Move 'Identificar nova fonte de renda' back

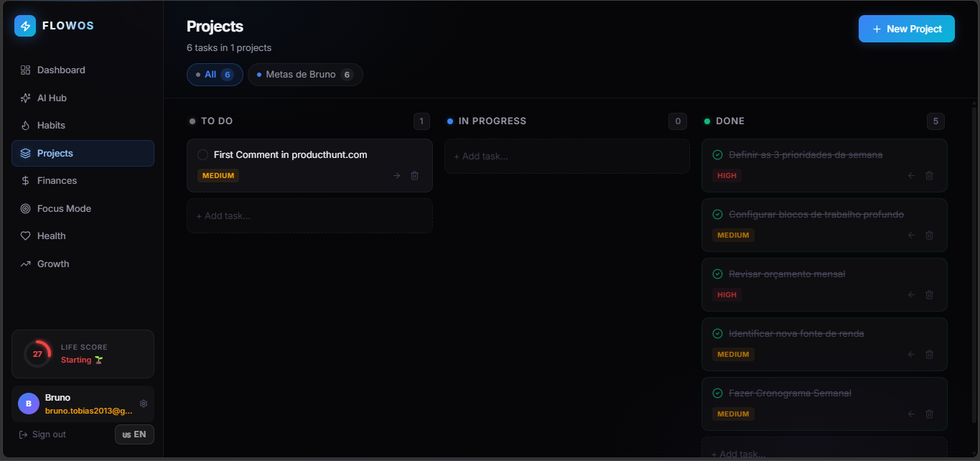click(x=911, y=354)
